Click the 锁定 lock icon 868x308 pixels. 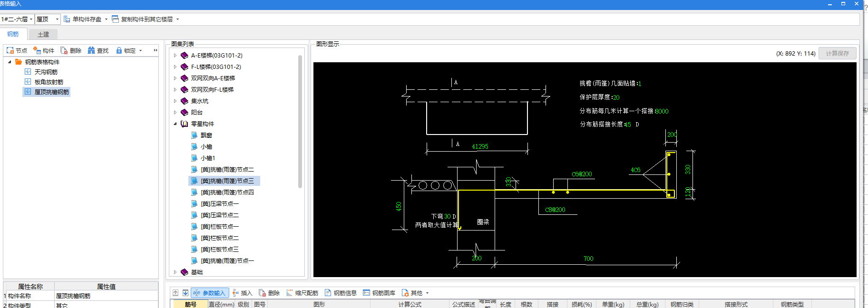click(119, 50)
